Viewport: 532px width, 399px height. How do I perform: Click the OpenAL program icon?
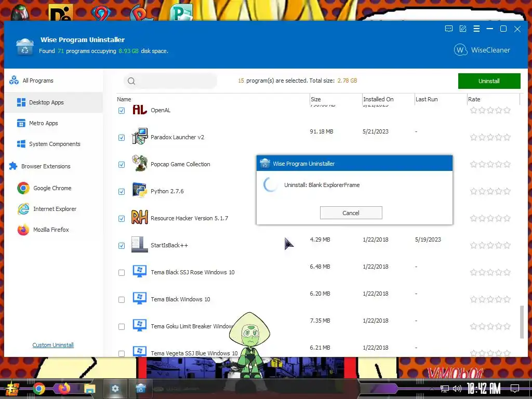[x=139, y=110]
